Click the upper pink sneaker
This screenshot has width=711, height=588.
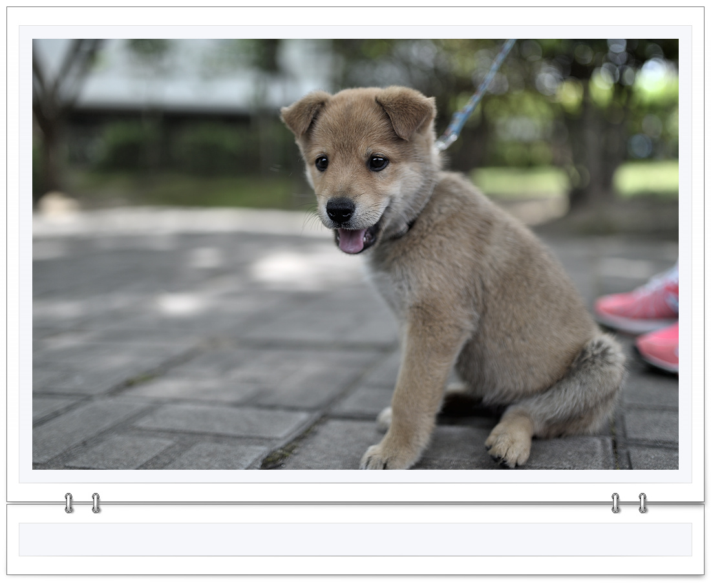pyautogui.click(x=640, y=306)
